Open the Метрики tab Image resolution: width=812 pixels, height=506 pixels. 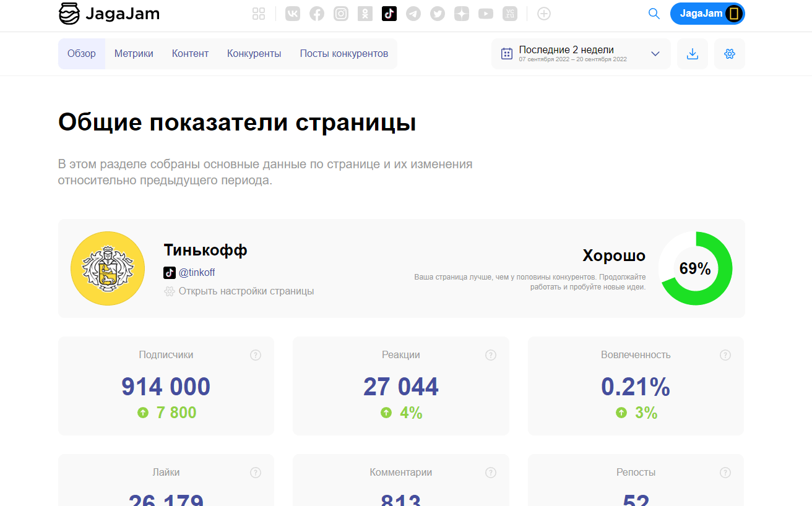(134, 54)
